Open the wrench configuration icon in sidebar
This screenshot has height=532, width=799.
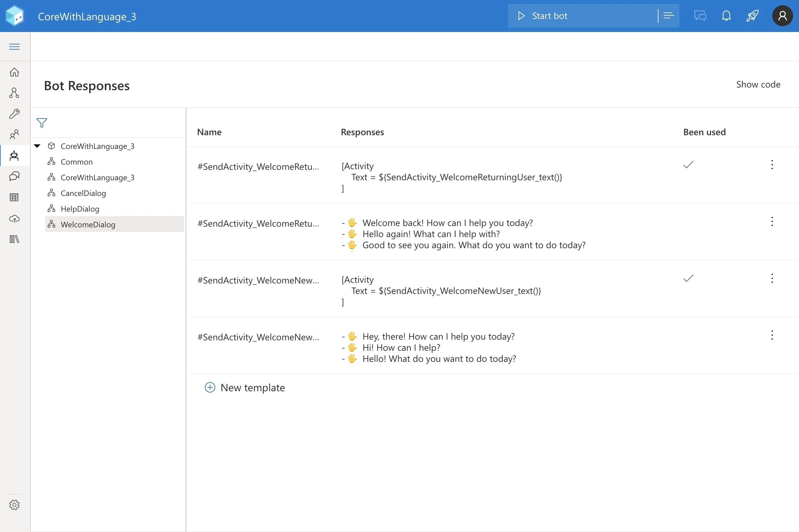point(14,114)
